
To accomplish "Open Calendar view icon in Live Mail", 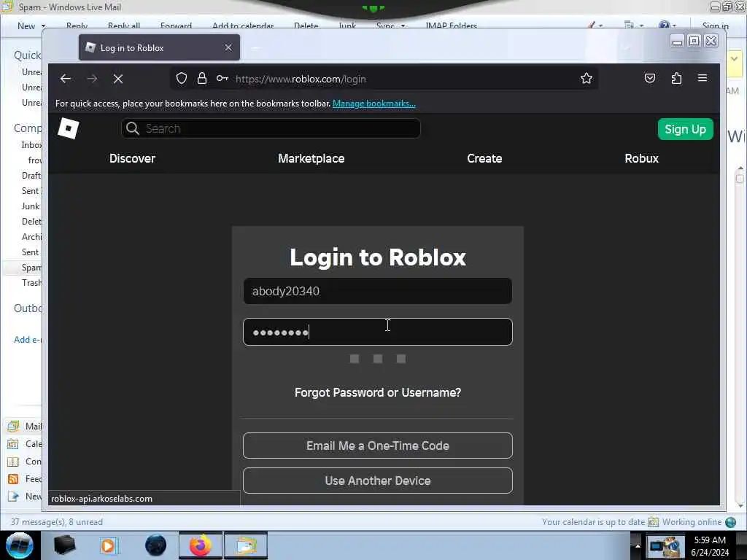I will 13,444.
